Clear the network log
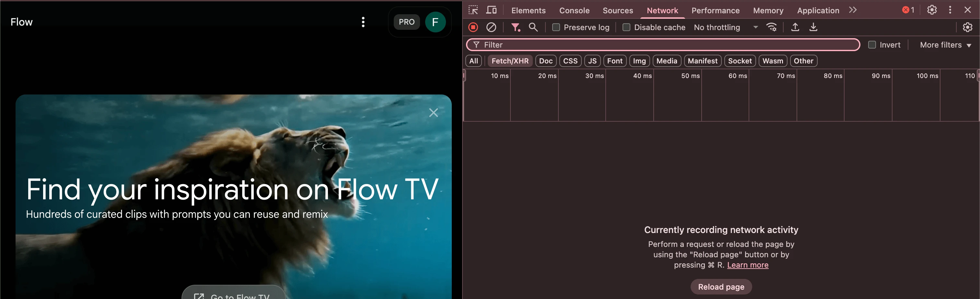Screen dimensions: 980x299 (x=491, y=28)
